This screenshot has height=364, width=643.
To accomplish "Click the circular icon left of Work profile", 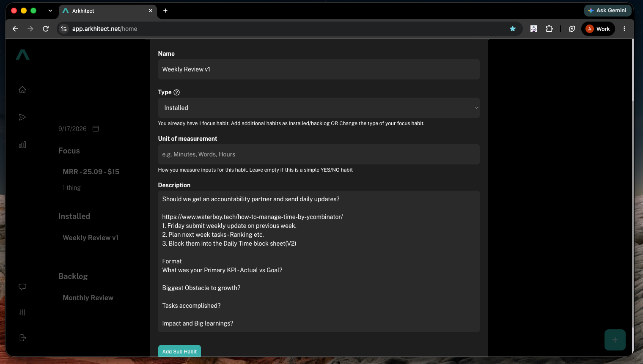I will 572,29.
